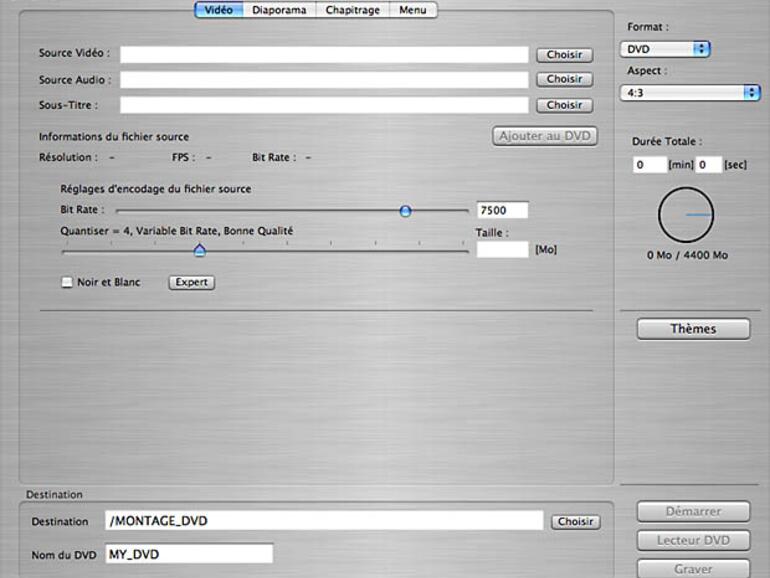Click the Quantiser quality description text

click(x=177, y=231)
